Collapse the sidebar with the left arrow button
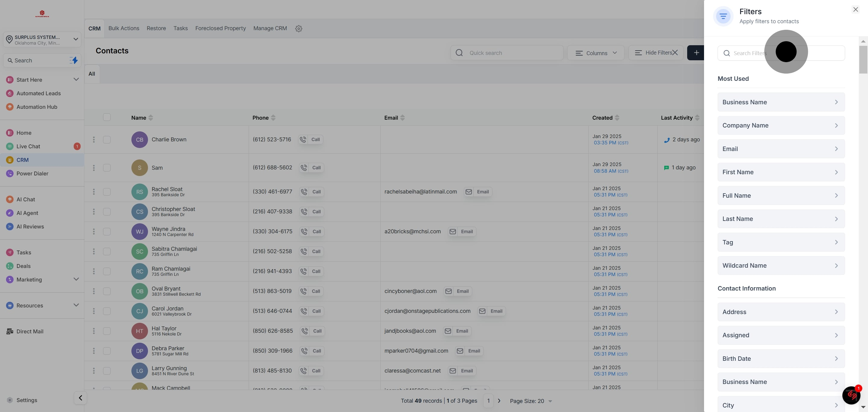The height and width of the screenshot is (412, 868). 80,398
